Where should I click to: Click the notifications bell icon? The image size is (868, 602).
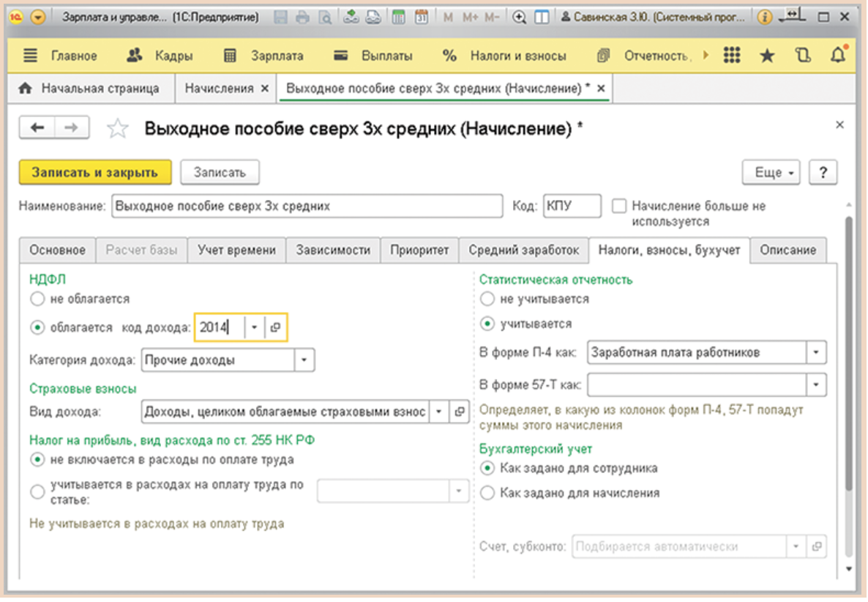839,56
